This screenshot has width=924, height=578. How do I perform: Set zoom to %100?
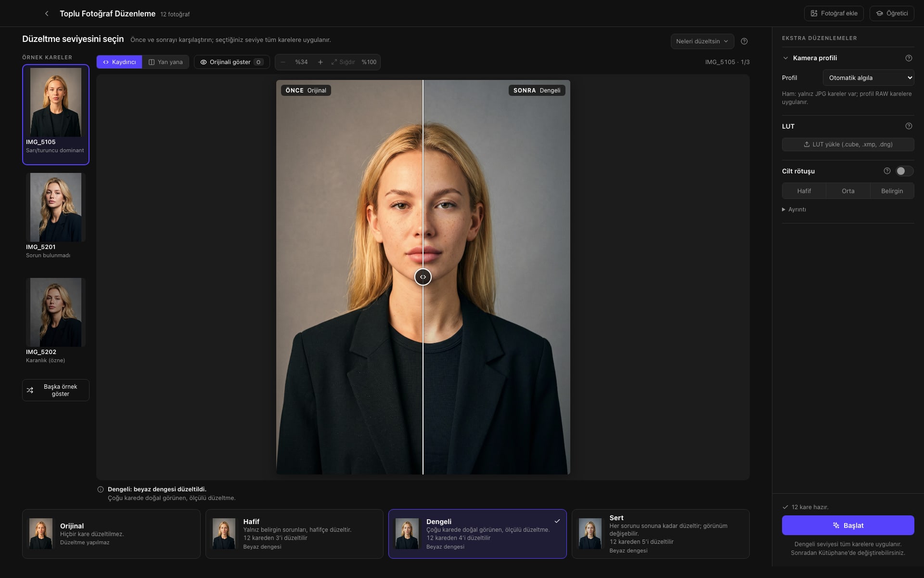(369, 62)
